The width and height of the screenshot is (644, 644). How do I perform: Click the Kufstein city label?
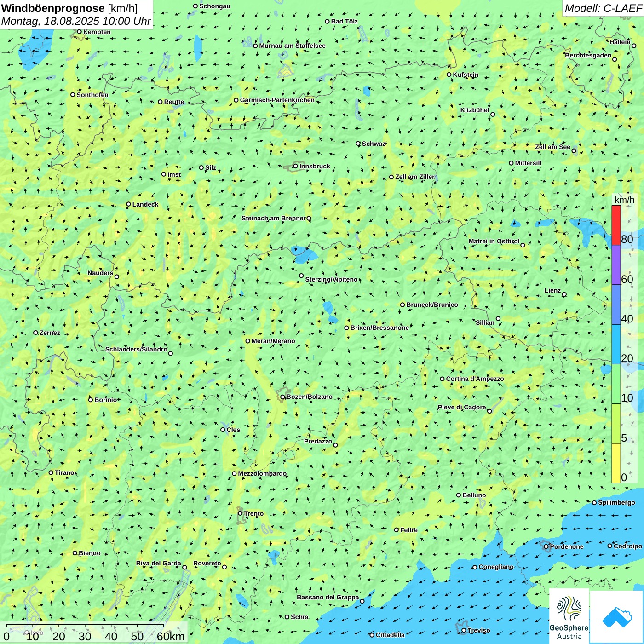466,75
